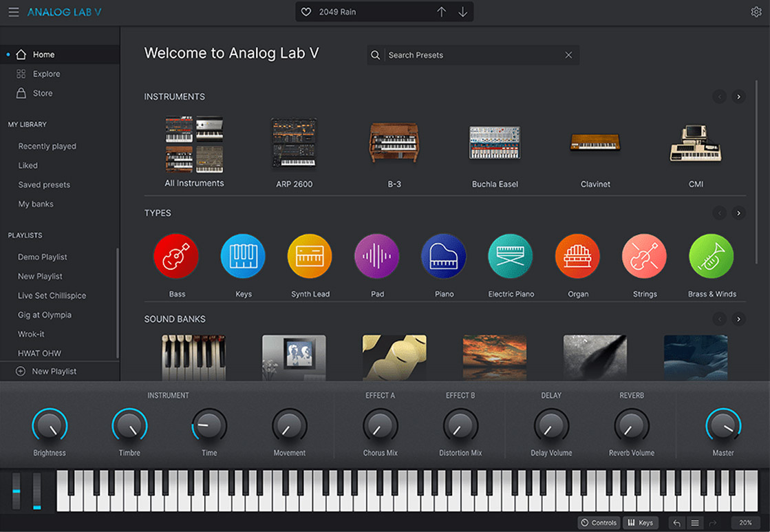Show next sound banks with right chevron
This screenshot has width=770, height=532.
tap(738, 319)
